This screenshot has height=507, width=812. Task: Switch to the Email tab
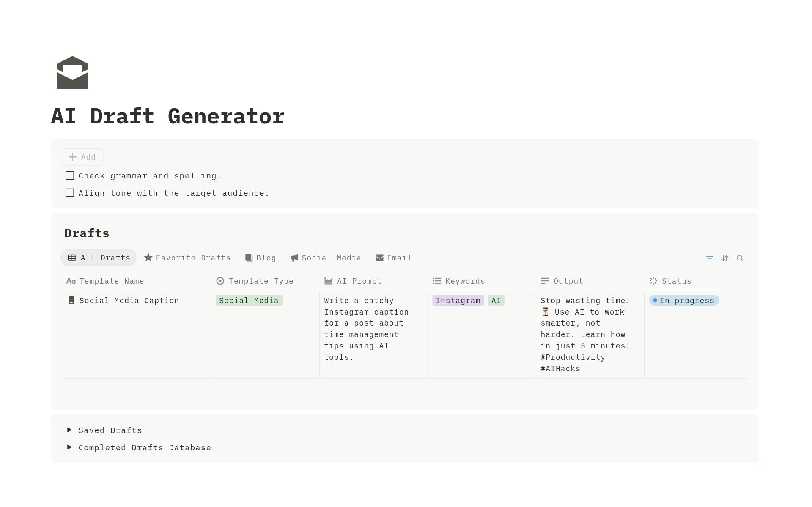393,258
